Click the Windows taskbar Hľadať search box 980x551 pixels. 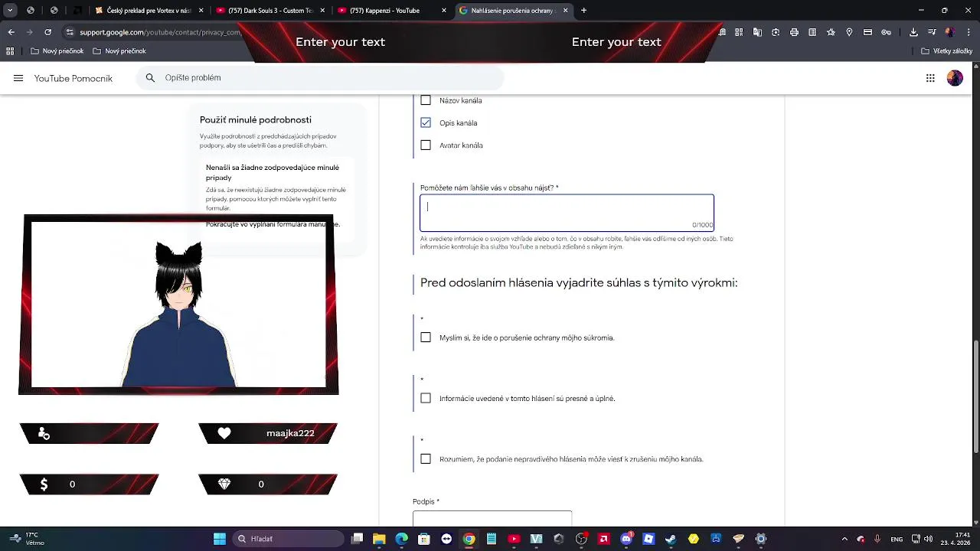point(287,539)
